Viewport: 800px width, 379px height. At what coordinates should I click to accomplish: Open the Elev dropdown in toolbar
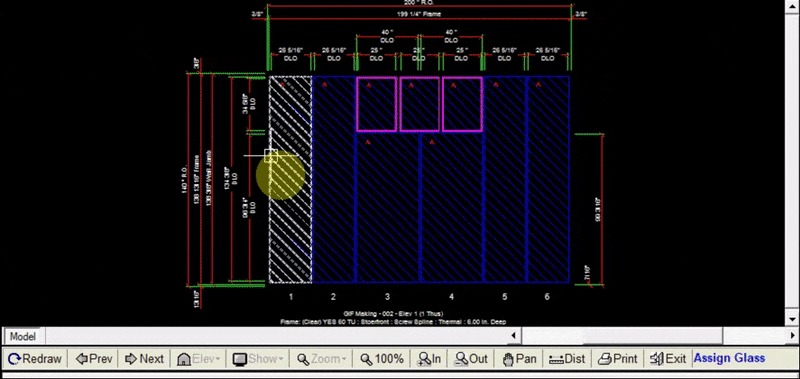198,359
